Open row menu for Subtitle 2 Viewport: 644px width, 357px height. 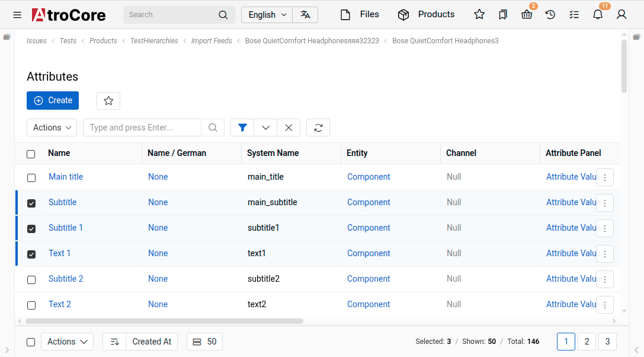point(604,279)
